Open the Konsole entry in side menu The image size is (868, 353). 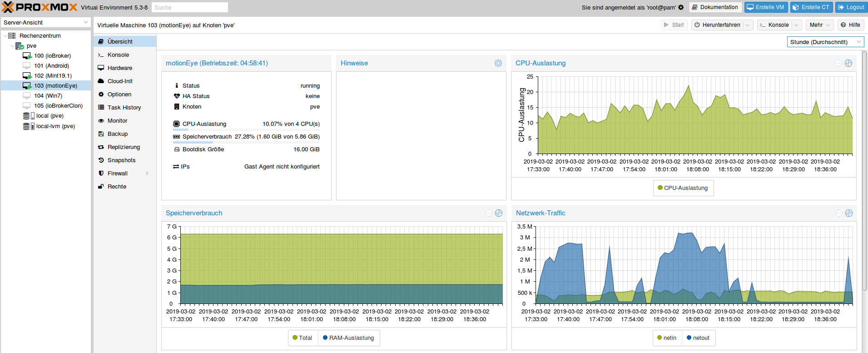[125, 55]
